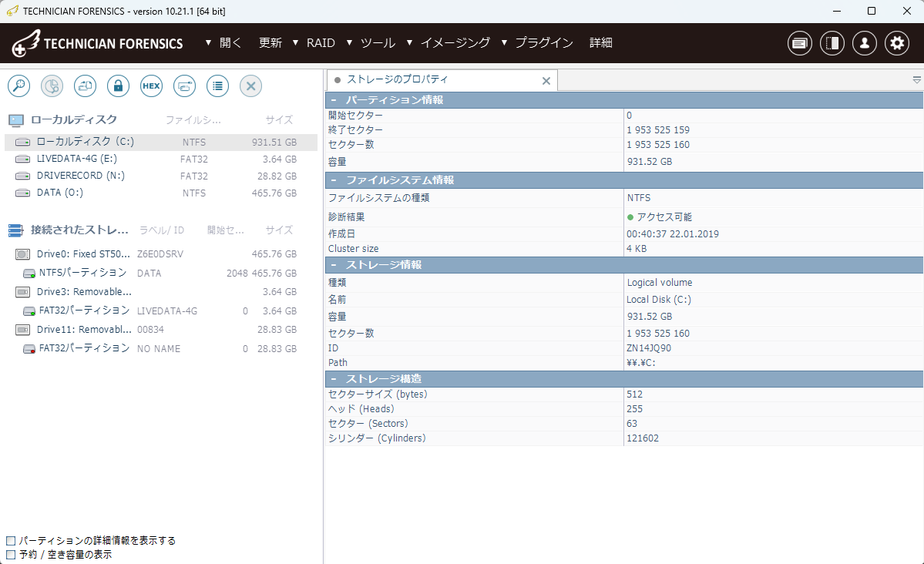Click drive icon for DATA (O:)
The width and height of the screenshot is (924, 564).
coord(22,193)
